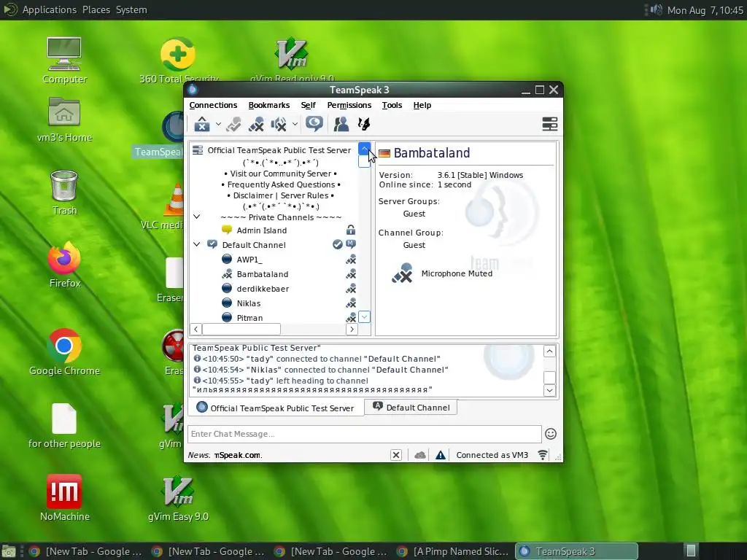Click channel tree scroll down arrow
This screenshot has width=747, height=560.
pos(364,317)
